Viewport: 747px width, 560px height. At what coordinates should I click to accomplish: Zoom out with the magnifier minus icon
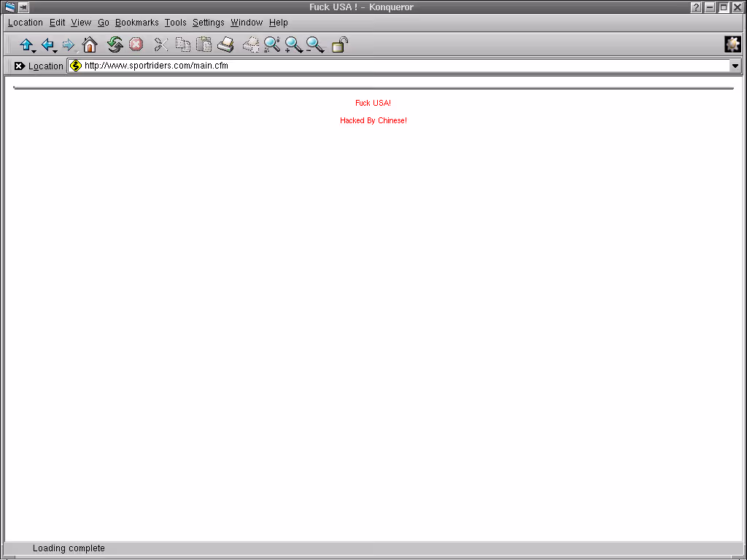(314, 45)
